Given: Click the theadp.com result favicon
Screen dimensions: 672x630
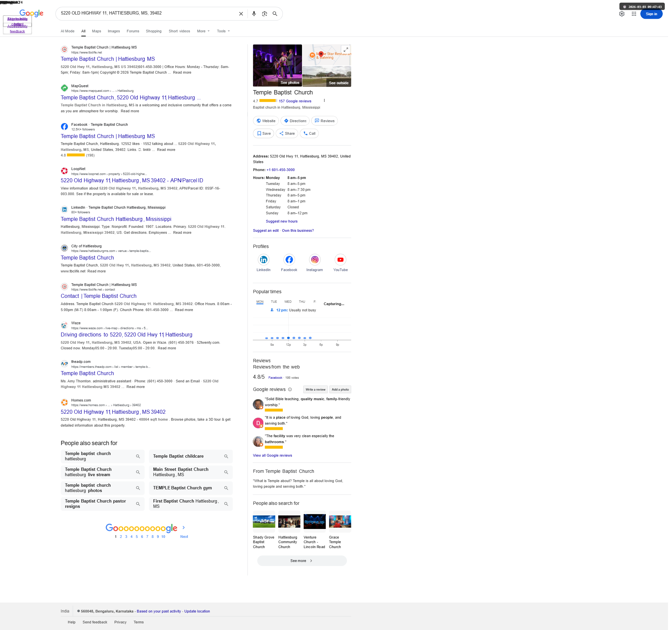Looking at the screenshot, I should tap(65, 366).
